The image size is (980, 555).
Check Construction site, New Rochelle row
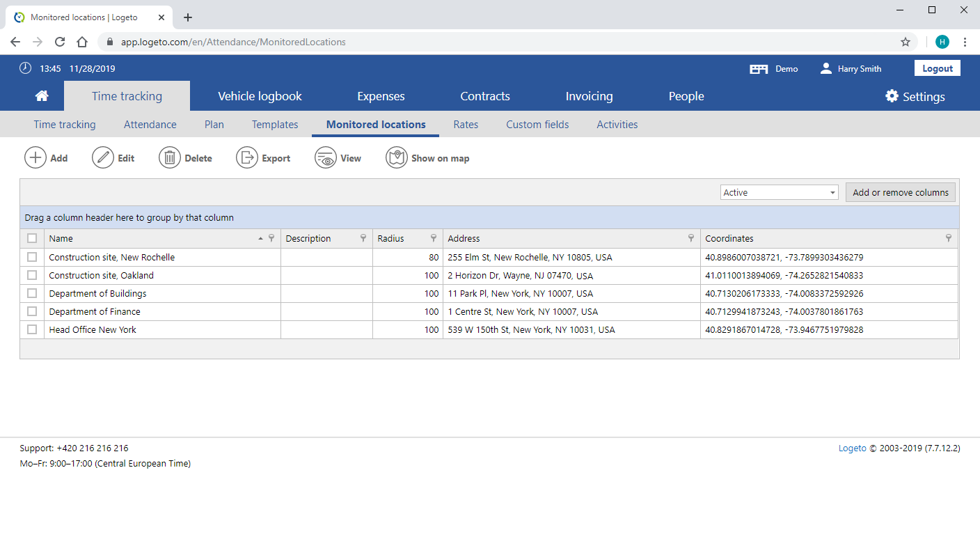point(32,257)
